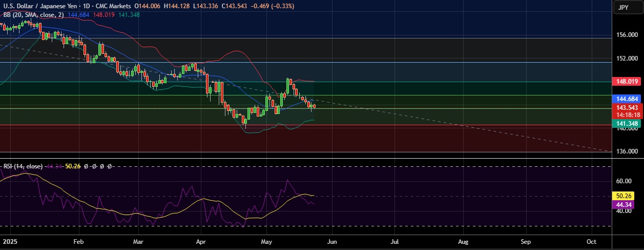Click the blue BB basis value 144.684 in legend
644x250 pixels.
78,15
